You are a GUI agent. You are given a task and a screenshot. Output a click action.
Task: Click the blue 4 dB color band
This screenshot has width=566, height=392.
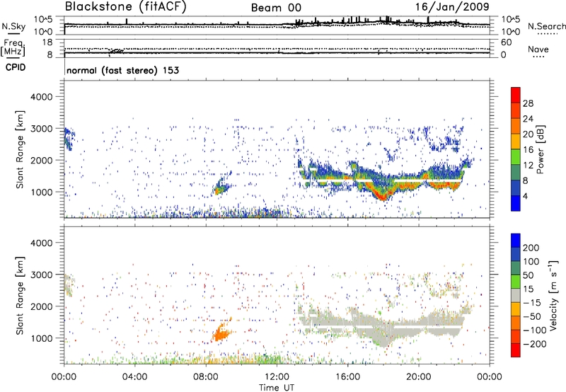pos(516,203)
